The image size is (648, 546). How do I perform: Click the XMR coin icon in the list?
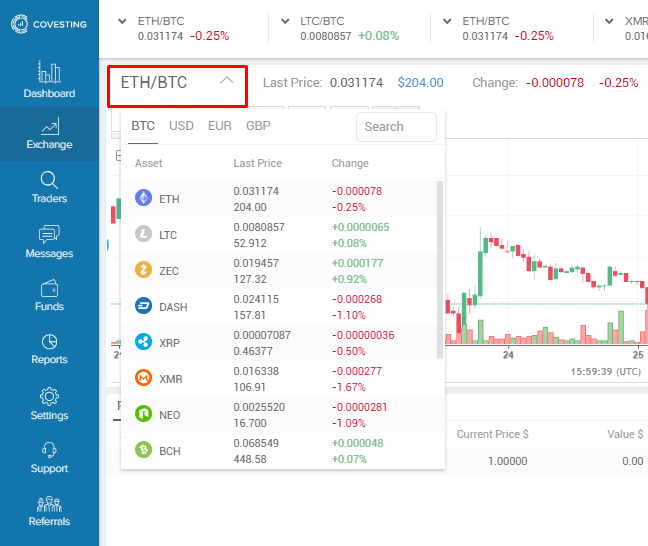point(143,377)
